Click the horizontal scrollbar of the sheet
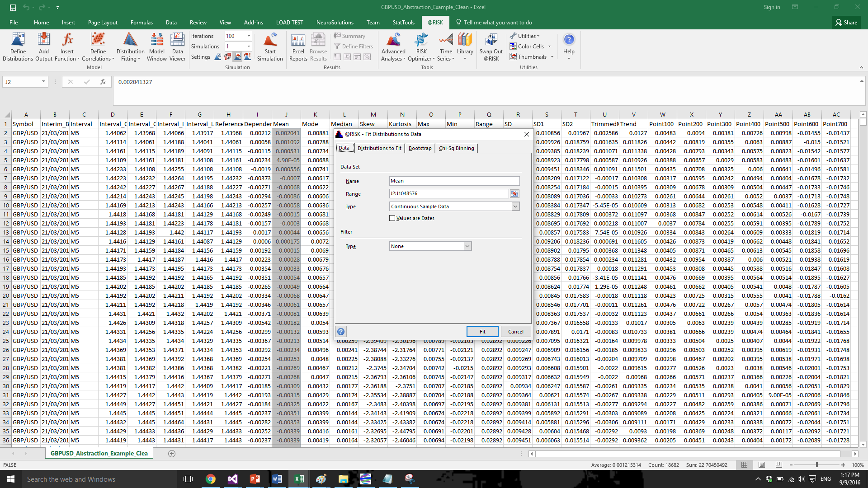This screenshot has width=868, height=488. point(687,454)
